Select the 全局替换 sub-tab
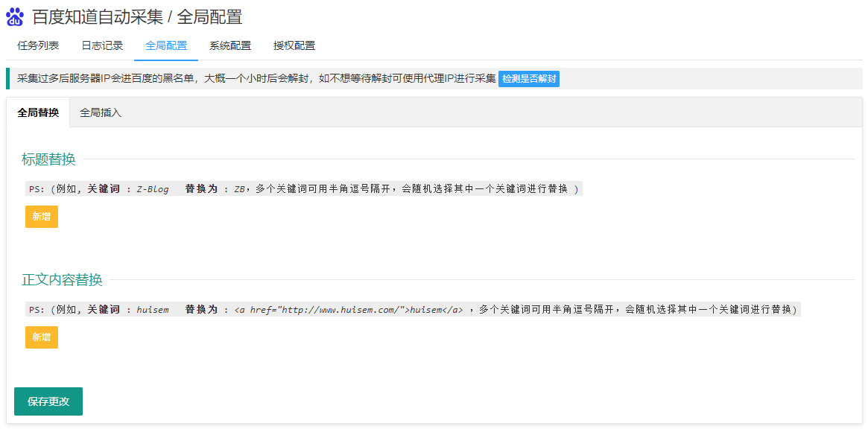This screenshot has height=429, width=868. (x=38, y=113)
